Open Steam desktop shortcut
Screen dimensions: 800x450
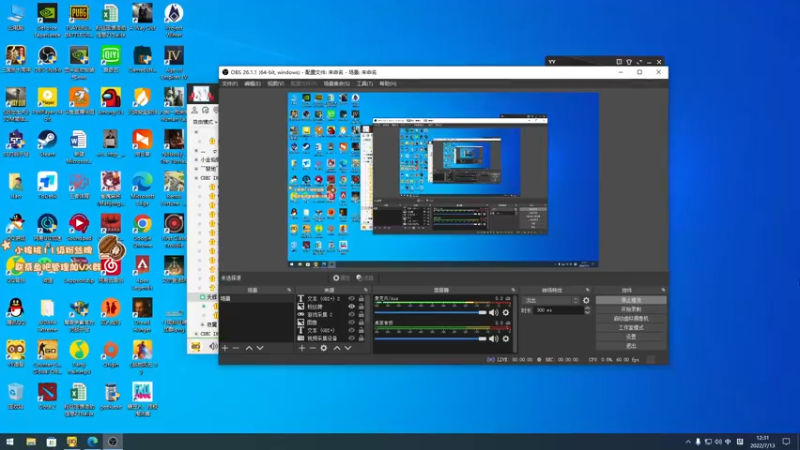click(47, 143)
